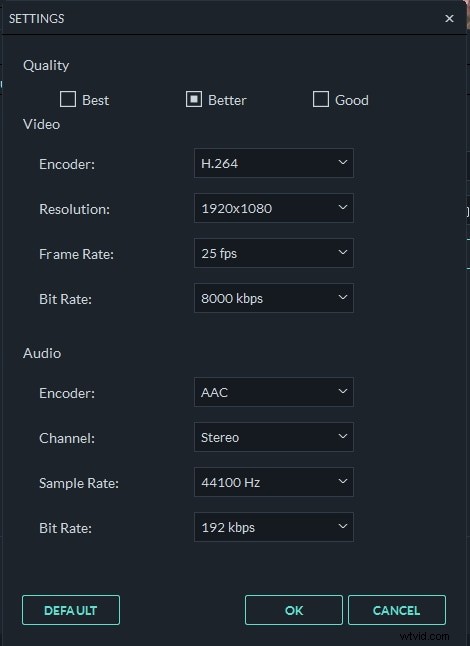470x646 pixels.
Task: Toggle the Better quality checkbox
Action: pos(194,99)
